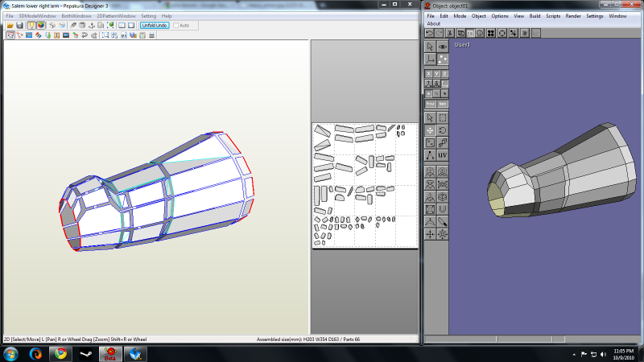Click the Front button in Object sidebar
The width and height of the screenshot is (644, 362).
tap(430, 104)
